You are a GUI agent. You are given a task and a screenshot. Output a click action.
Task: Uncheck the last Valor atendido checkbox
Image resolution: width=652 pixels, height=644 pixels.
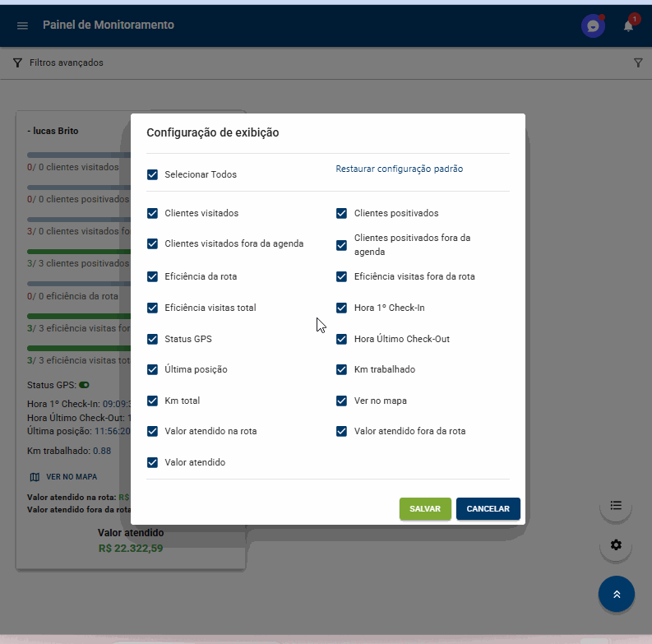coord(152,462)
